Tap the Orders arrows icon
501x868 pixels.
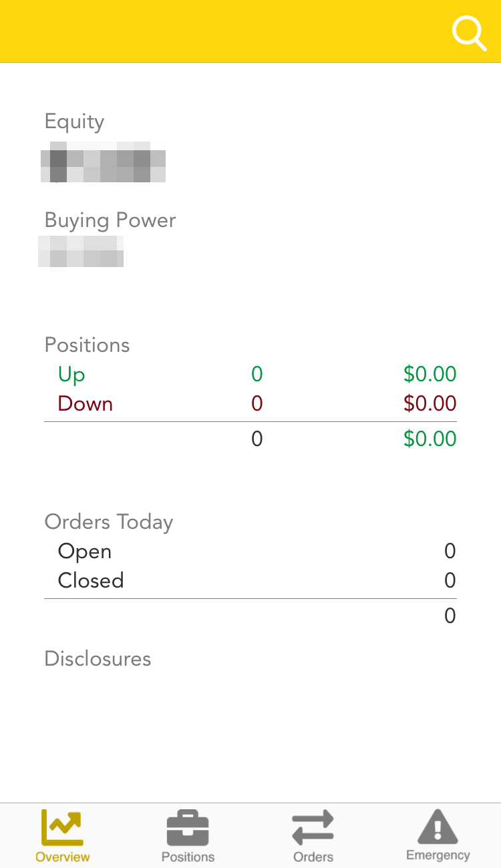[313, 828]
